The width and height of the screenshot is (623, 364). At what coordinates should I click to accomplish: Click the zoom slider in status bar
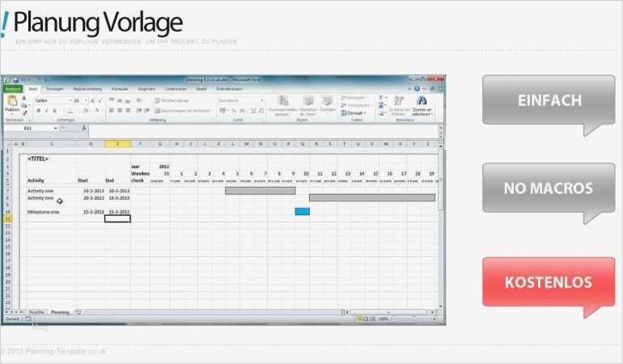pyautogui.click(x=413, y=319)
